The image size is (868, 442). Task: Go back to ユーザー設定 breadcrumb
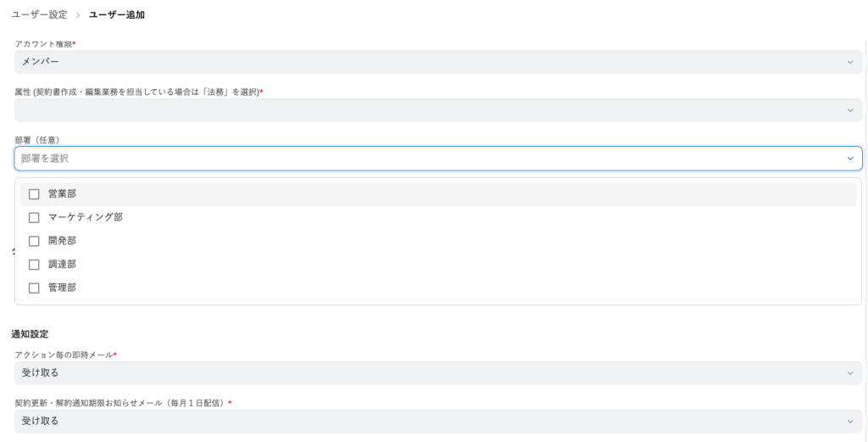pyautogui.click(x=40, y=15)
